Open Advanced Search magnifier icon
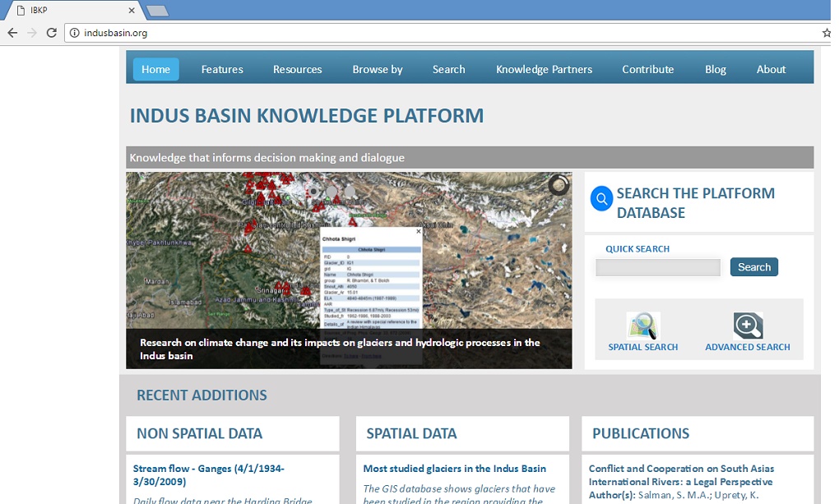This screenshot has height=504, width=839. 748,326
